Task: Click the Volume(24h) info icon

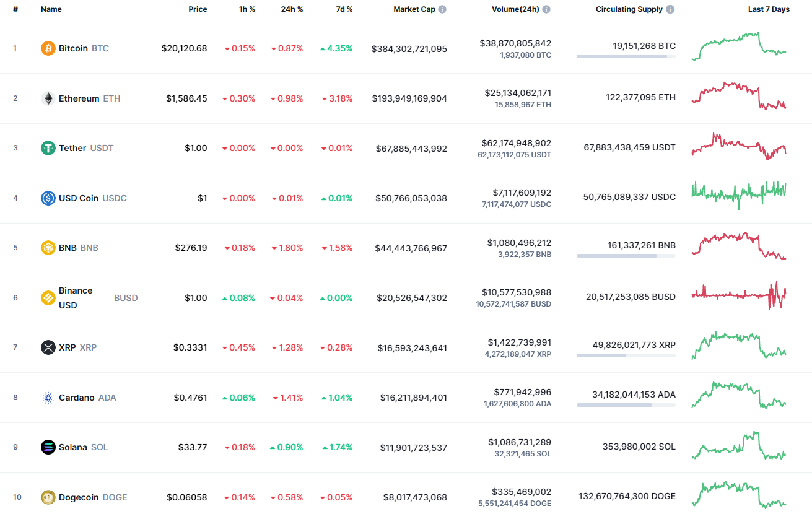Action: coord(545,9)
